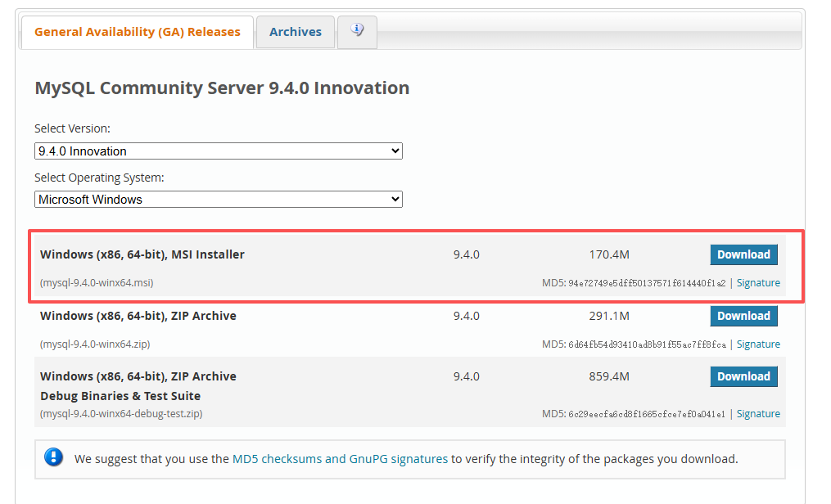
Task: Download the 291.1M ZIP Archive
Action: (x=743, y=316)
